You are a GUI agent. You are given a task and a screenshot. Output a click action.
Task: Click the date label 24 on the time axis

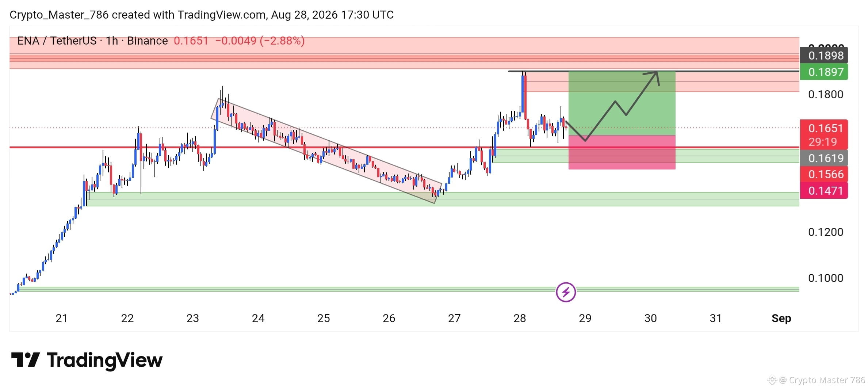pos(258,319)
